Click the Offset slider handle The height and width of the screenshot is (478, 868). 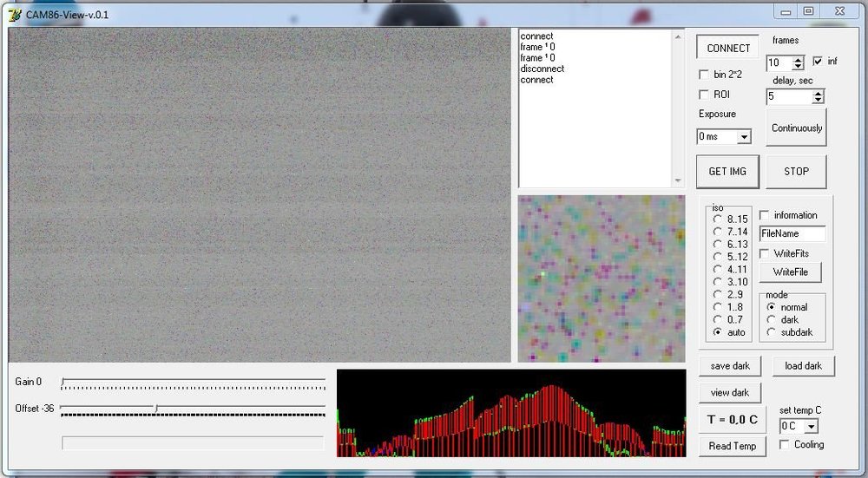pos(156,409)
